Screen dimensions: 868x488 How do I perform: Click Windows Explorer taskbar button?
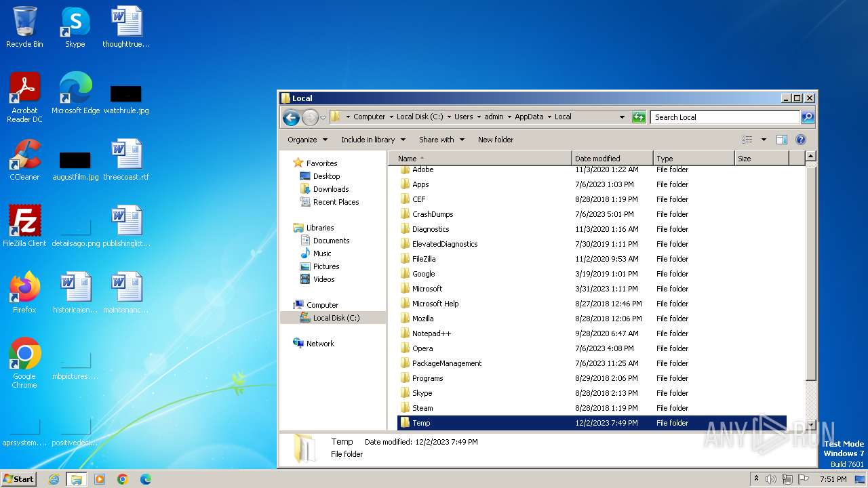click(76, 479)
